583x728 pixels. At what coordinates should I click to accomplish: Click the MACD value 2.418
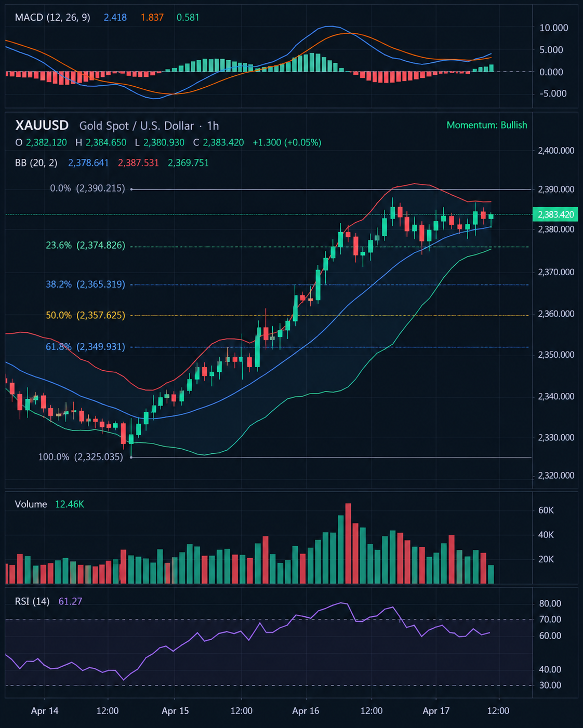pos(115,17)
